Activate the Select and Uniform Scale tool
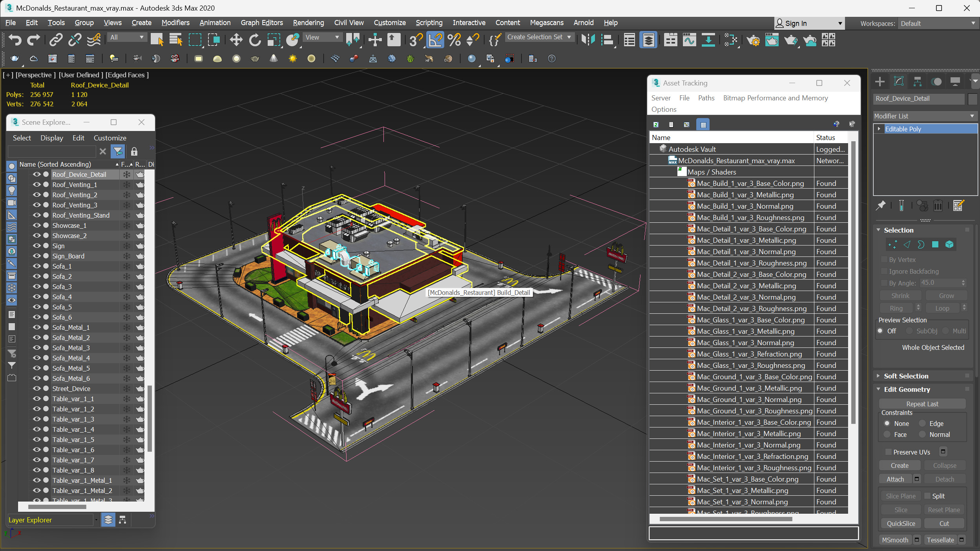 [x=274, y=40]
